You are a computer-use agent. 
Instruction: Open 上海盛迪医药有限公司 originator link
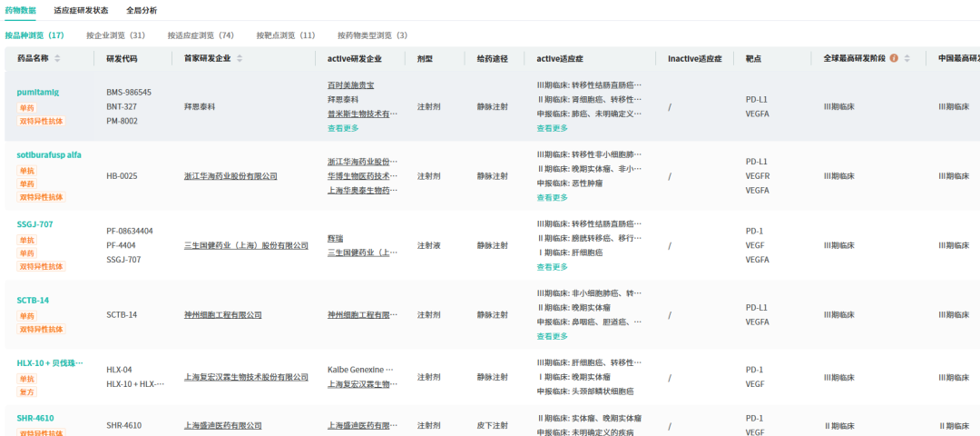click(x=222, y=425)
